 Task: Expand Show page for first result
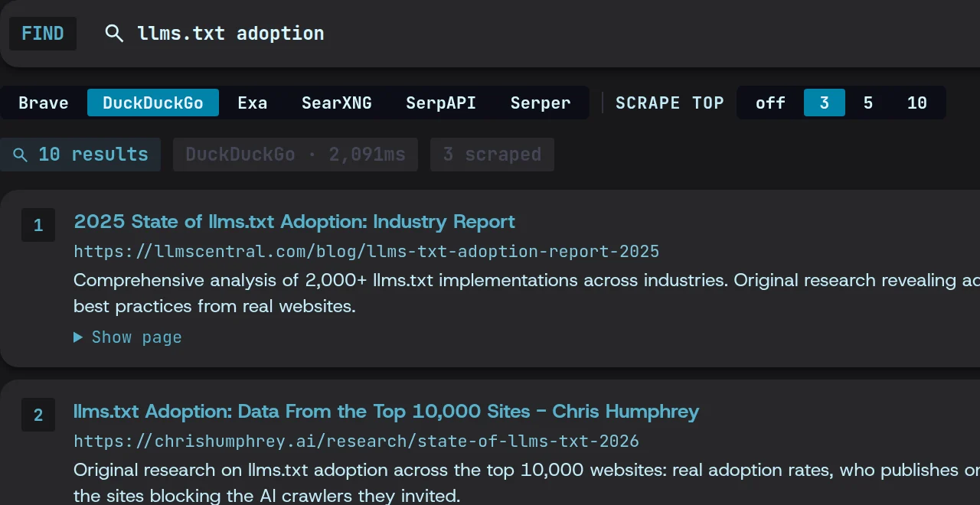(128, 337)
